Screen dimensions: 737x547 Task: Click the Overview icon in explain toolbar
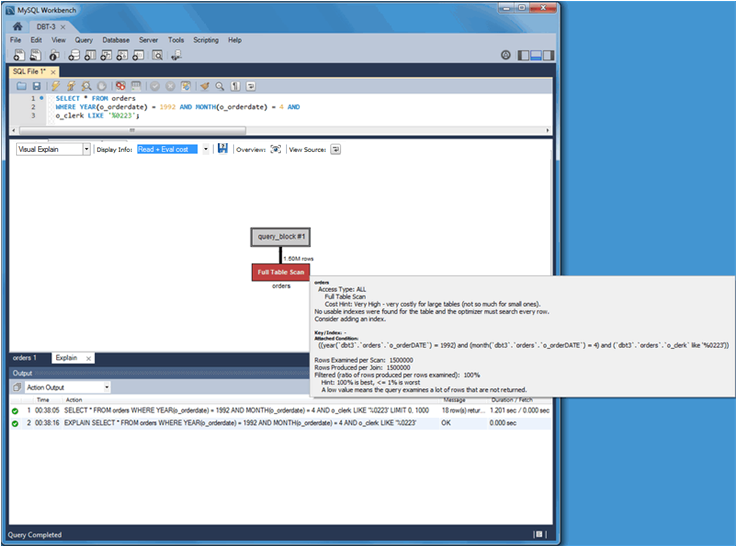(x=275, y=148)
